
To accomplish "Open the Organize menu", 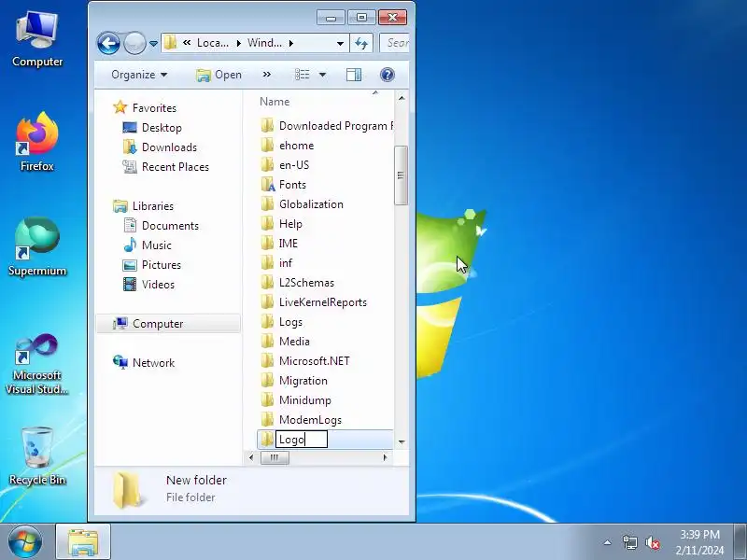I will [x=139, y=75].
